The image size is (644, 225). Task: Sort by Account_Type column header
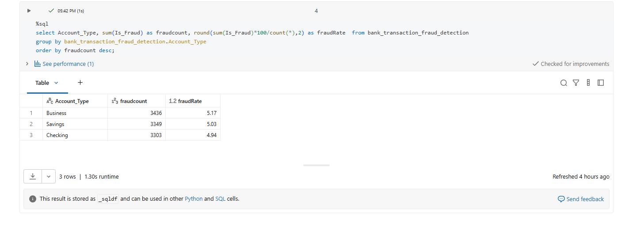[75, 101]
